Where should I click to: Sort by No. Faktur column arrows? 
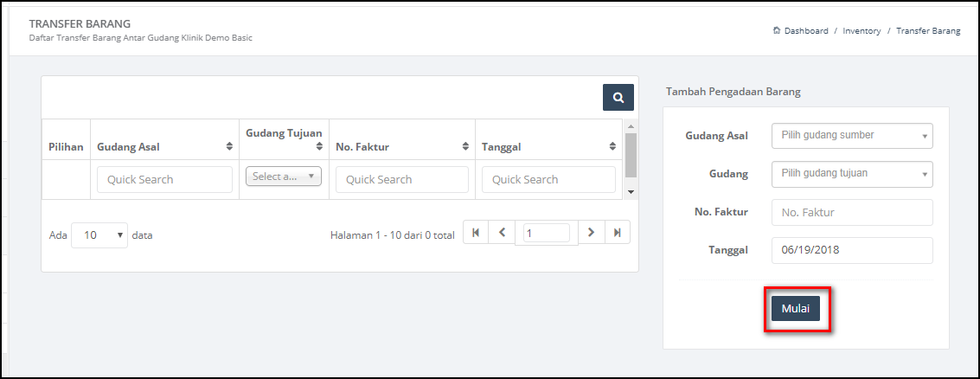[x=465, y=147]
